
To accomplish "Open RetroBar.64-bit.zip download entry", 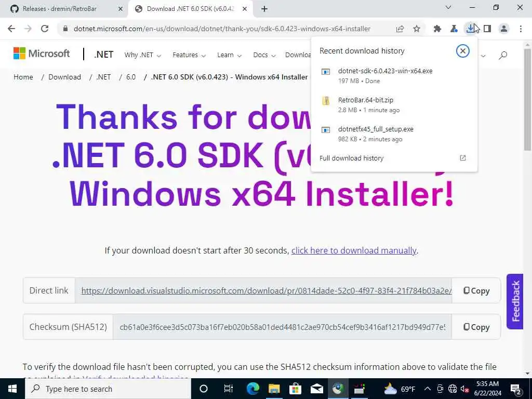I will [x=394, y=105].
